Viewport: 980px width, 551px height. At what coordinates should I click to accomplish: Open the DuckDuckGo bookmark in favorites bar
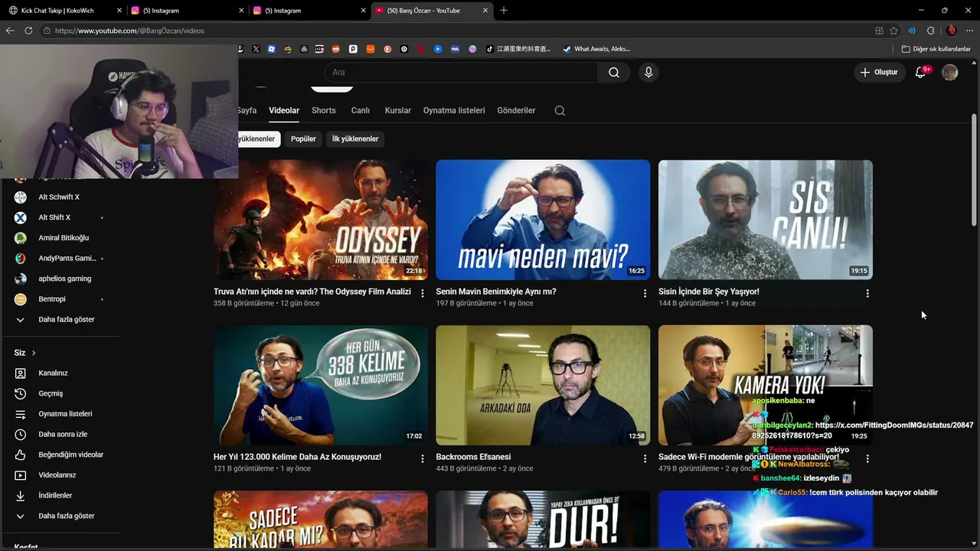[x=387, y=49]
